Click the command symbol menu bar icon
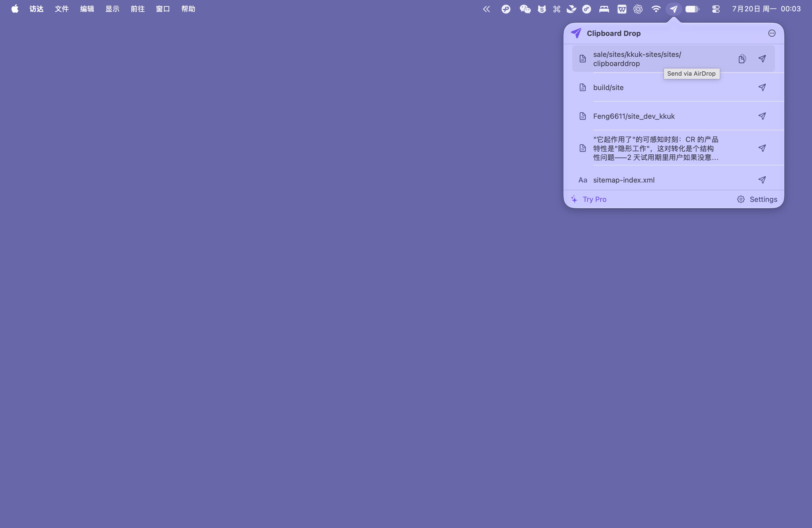Screen dimensions: 812x528 tap(557, 9)
